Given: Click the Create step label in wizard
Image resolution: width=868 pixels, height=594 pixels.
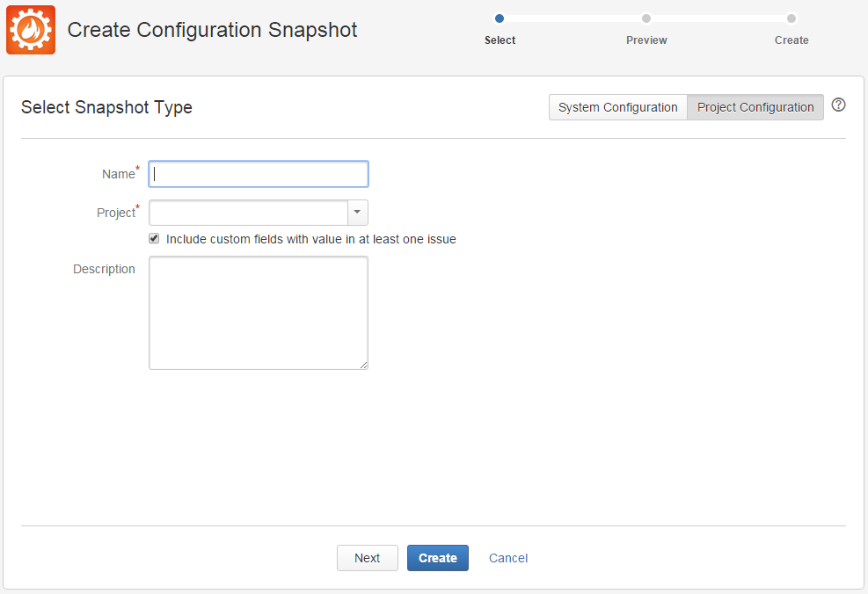Looking at the screenshot, I should point(791,40).
